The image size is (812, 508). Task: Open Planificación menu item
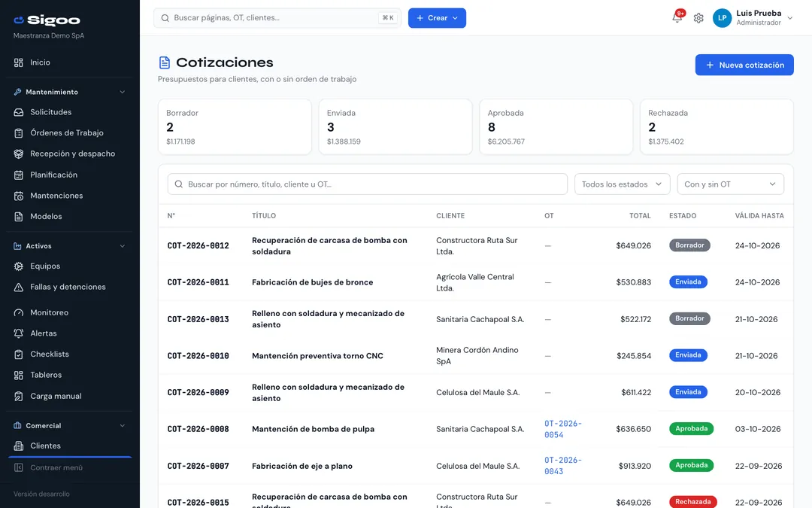pyautogui.click(x=54, y=175)
